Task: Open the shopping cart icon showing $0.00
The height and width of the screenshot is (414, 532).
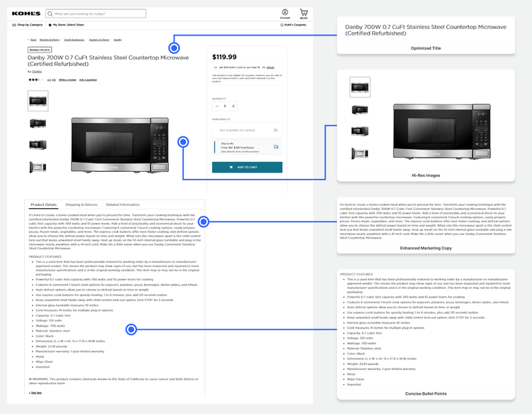Action: [x=304, y=13]
